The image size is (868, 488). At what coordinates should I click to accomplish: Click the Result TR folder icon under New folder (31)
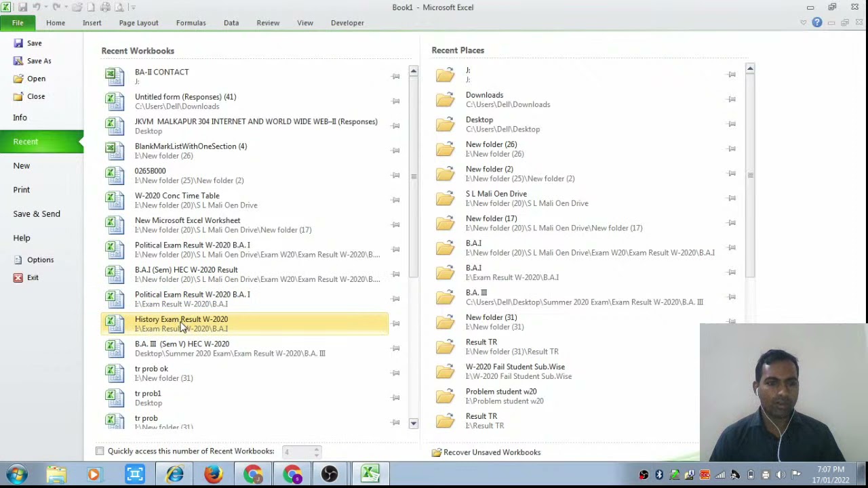(446, 347)
